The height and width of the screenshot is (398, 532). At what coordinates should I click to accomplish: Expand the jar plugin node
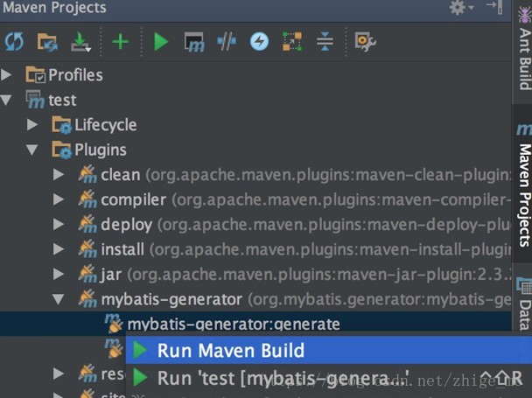[x=59, y=274]
